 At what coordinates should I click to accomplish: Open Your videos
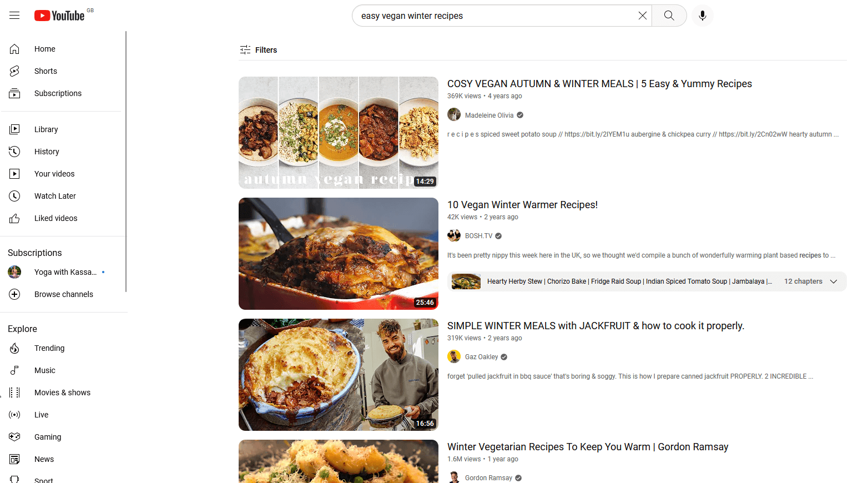(62, 174)
